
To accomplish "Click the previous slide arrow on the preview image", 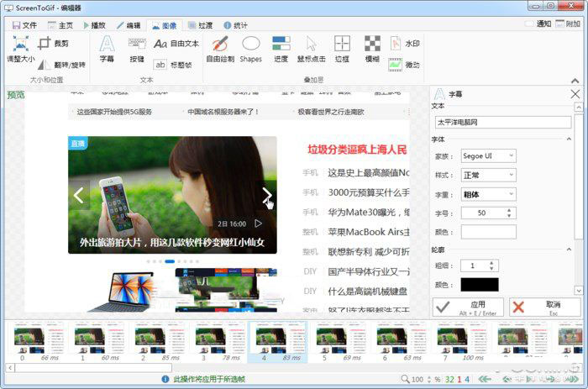I will [79, 195].
